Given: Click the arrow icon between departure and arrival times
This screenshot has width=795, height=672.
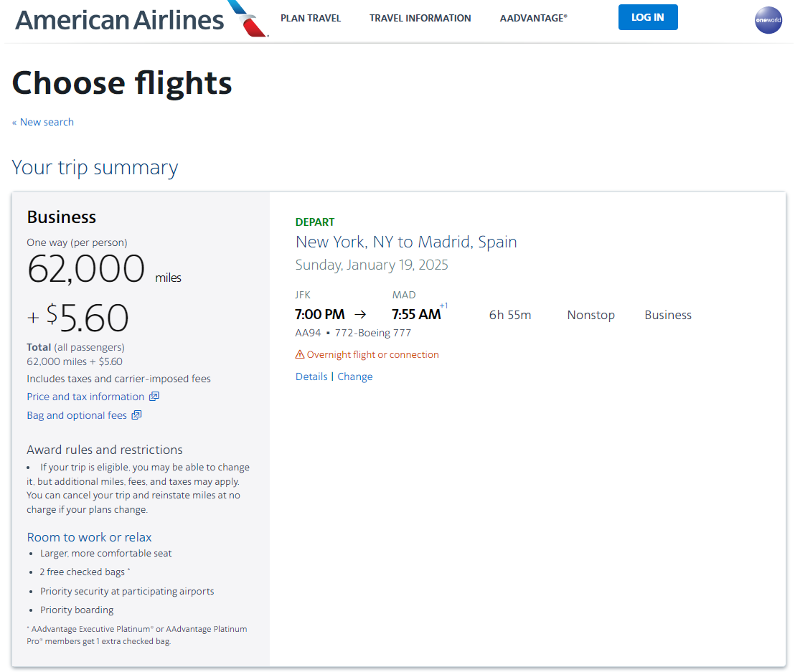Looking at the screenshot, I should [x=361, y=313].
